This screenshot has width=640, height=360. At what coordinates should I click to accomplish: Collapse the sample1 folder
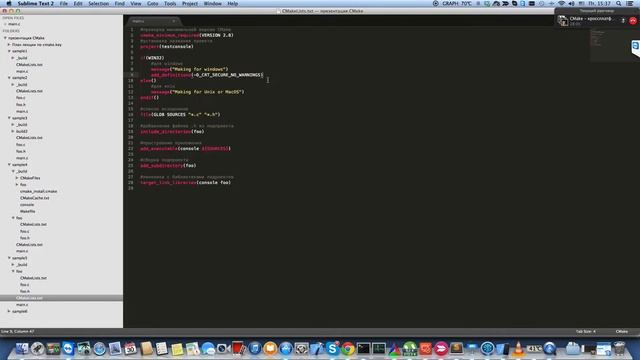coord(9,51)
